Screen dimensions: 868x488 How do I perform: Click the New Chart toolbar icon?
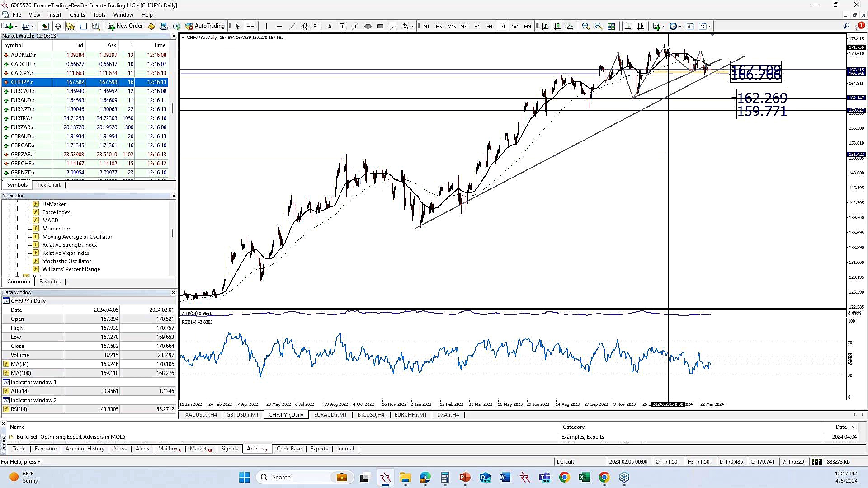[x=9, y=26]
